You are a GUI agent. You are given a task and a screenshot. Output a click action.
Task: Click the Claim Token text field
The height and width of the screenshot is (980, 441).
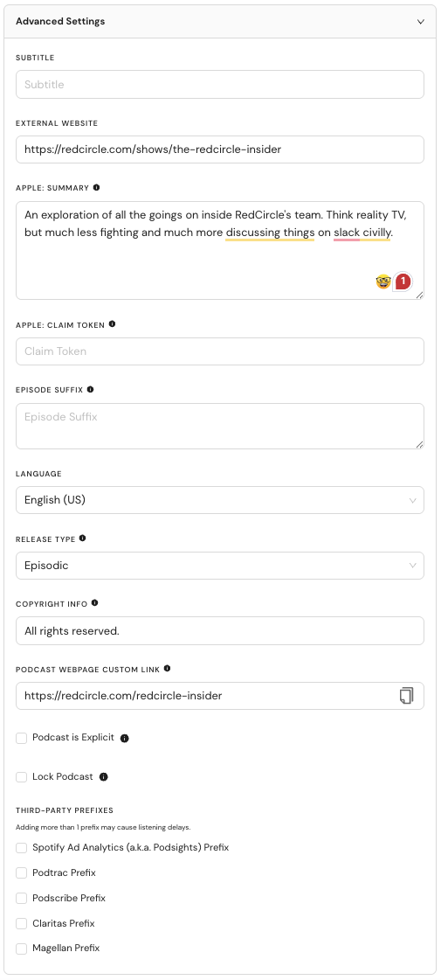pyautogui.click(x=220, y=351)
